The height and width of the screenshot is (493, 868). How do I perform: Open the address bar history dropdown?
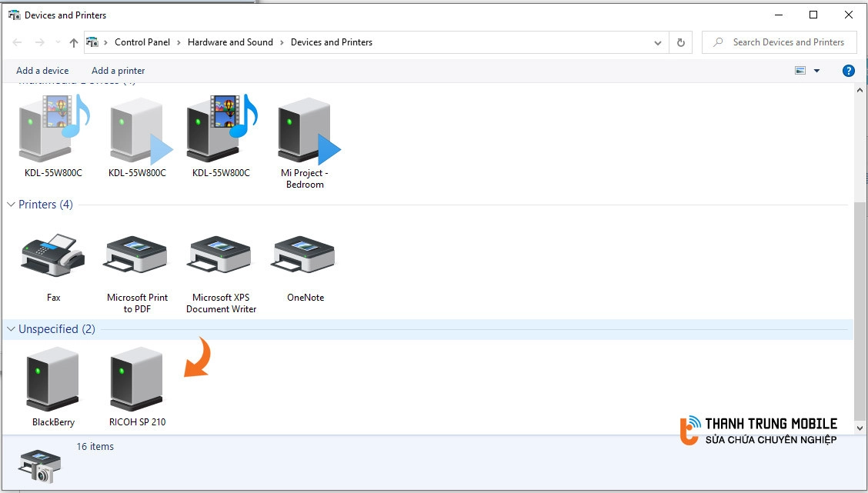tap(658, 43)
